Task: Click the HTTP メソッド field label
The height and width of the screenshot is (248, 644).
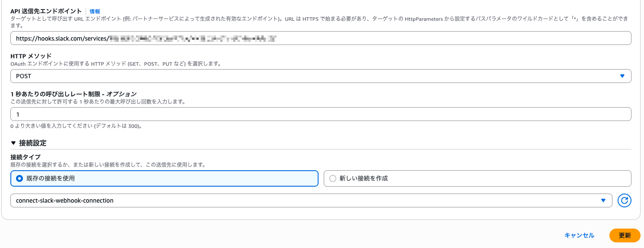Action: pos(31,56)
